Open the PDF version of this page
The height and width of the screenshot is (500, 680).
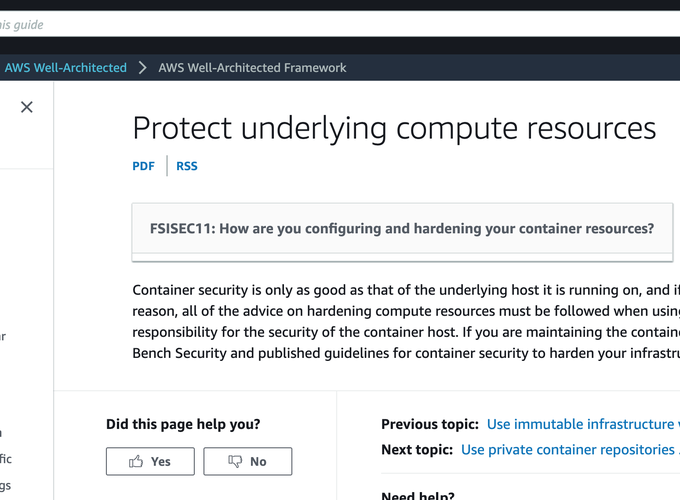pos(143,166)
